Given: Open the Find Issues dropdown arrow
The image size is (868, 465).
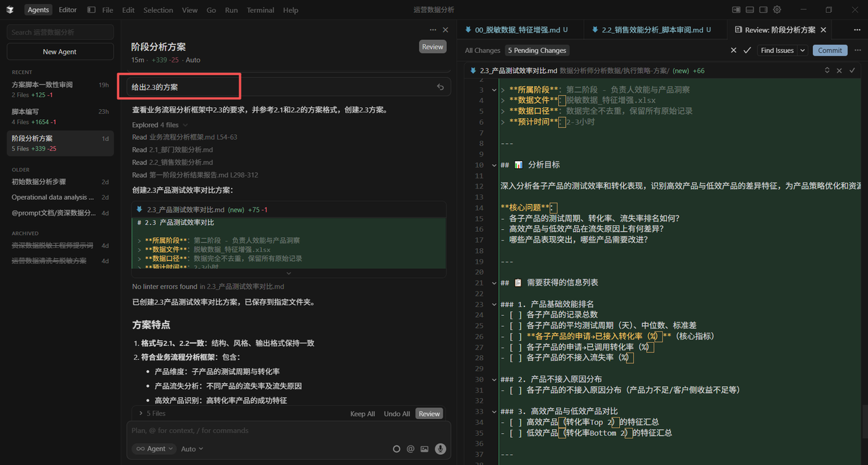Looking at the screenshot, I should click(x=802, y=50).
